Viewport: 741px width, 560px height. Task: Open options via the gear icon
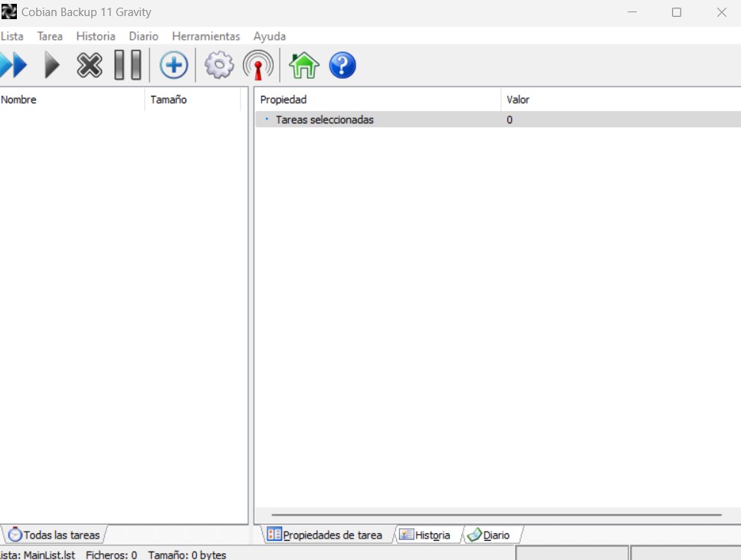point(219,66)
